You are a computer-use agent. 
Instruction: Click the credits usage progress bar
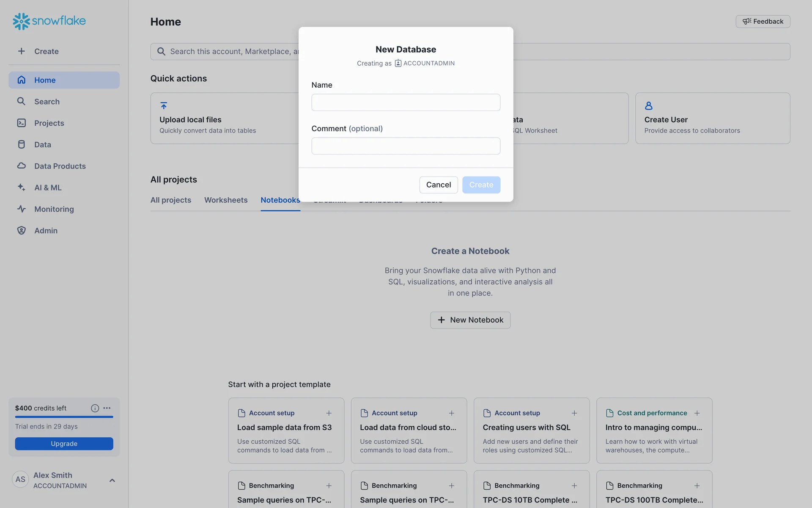pos(64,417)
